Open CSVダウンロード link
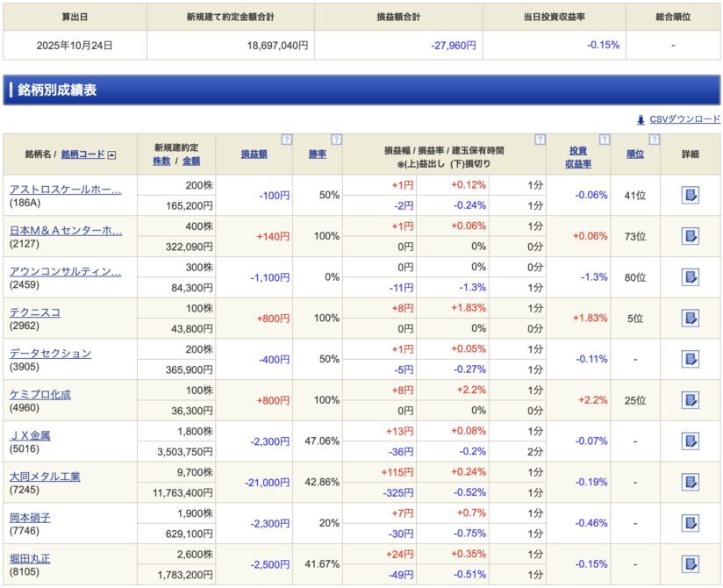Image resolution: width=723 pixels, height=588 pixels. [684, 119]
